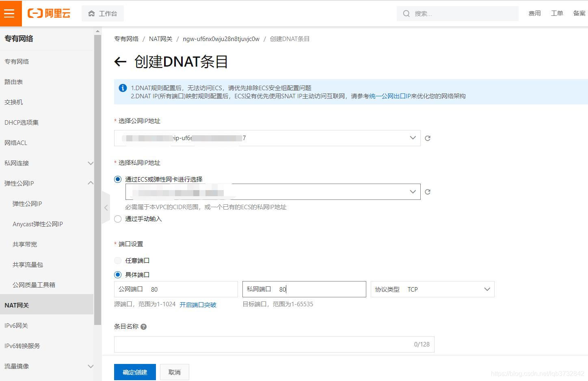Click the 公网端口 input field
Viewport: 588px width, 381px height.
click(176, 289)
